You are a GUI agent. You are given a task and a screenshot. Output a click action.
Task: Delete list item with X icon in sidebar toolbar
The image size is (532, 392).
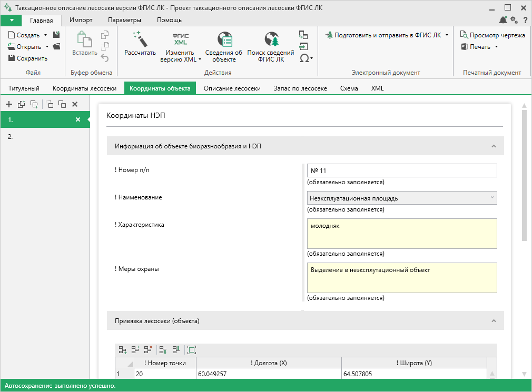(x=75, y=104)
